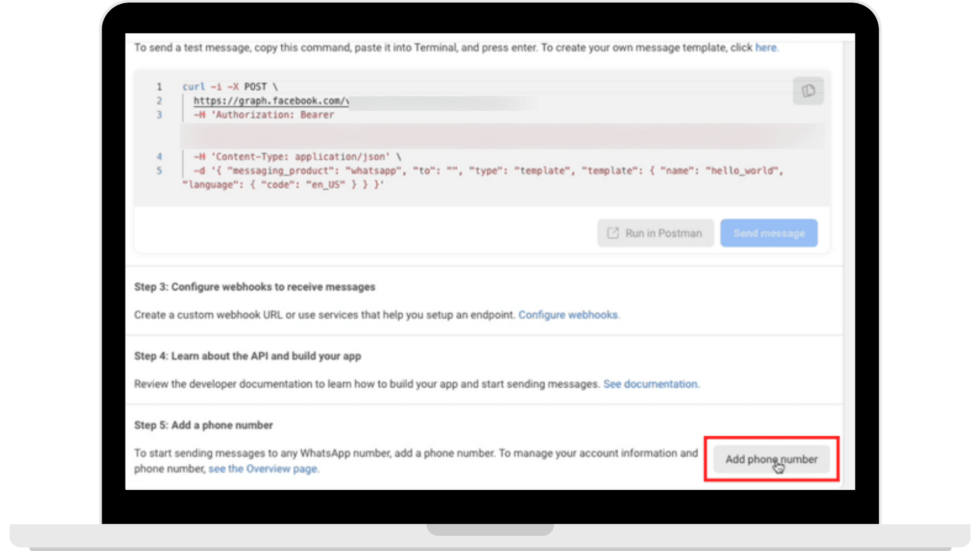This screenshot has width=980, height=551.
Task: Click the Authorization: Bearer line of the command
Action: click(263, 115)
